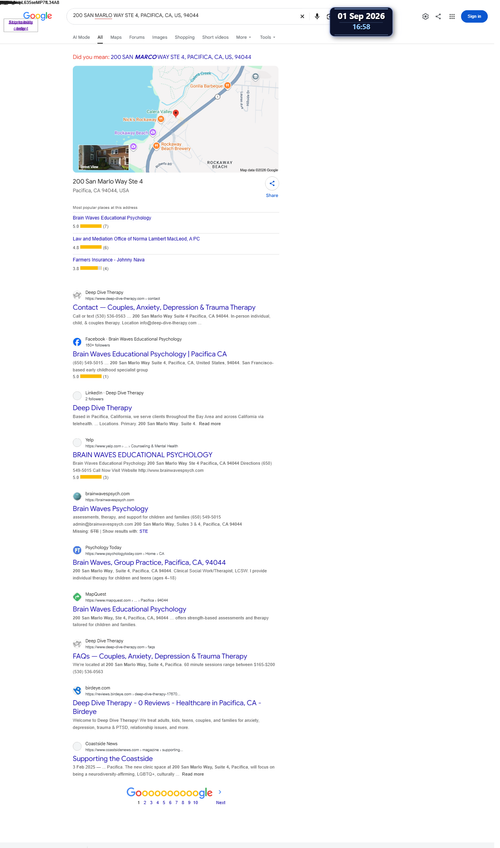Expand the Tools dropdown

[x=268, y=37]
